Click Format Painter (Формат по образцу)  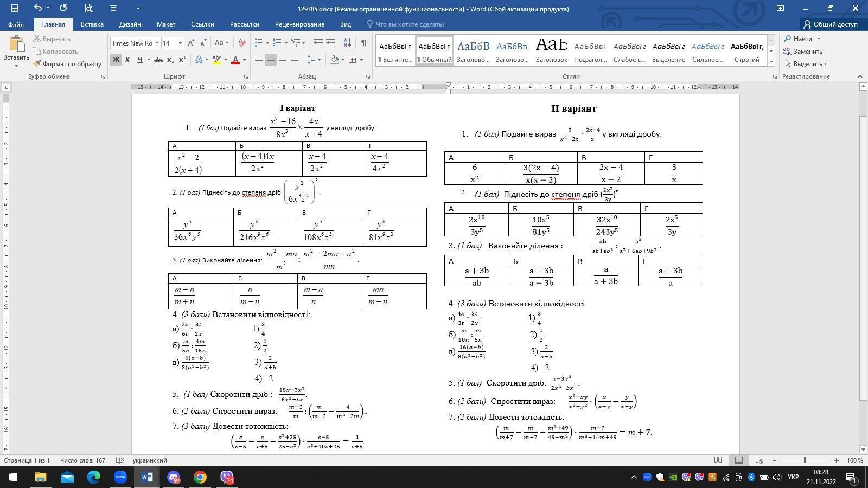click(67, 64)
